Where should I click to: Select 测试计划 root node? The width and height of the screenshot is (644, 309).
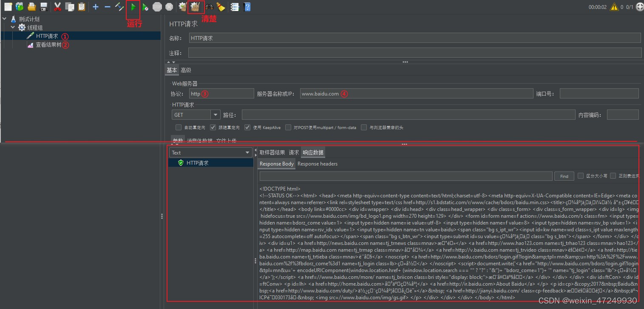(x=29, y=19)
